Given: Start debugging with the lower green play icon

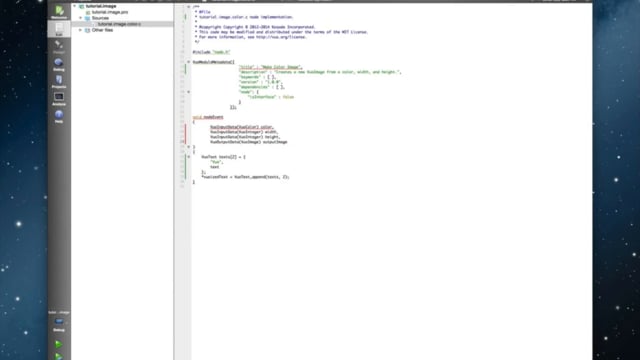Looking at the screenshot, I should pos(59,356).
